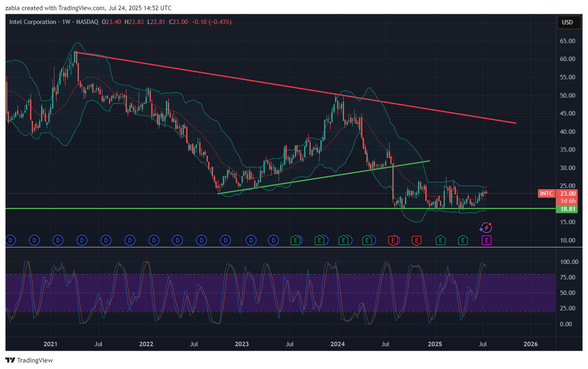Open the April 2025 green earnings E marker

point(463,240)
